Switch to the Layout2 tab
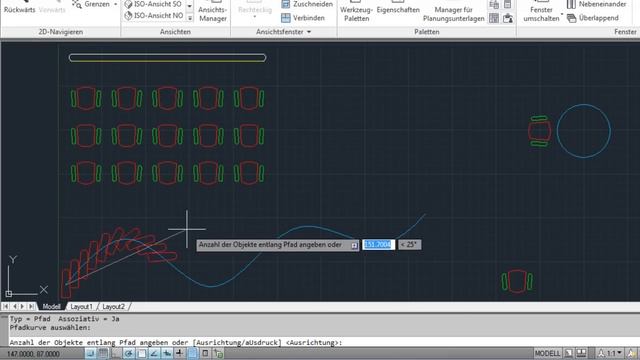The width and height of the screenshot is (640, 360). tap(113, 307)
